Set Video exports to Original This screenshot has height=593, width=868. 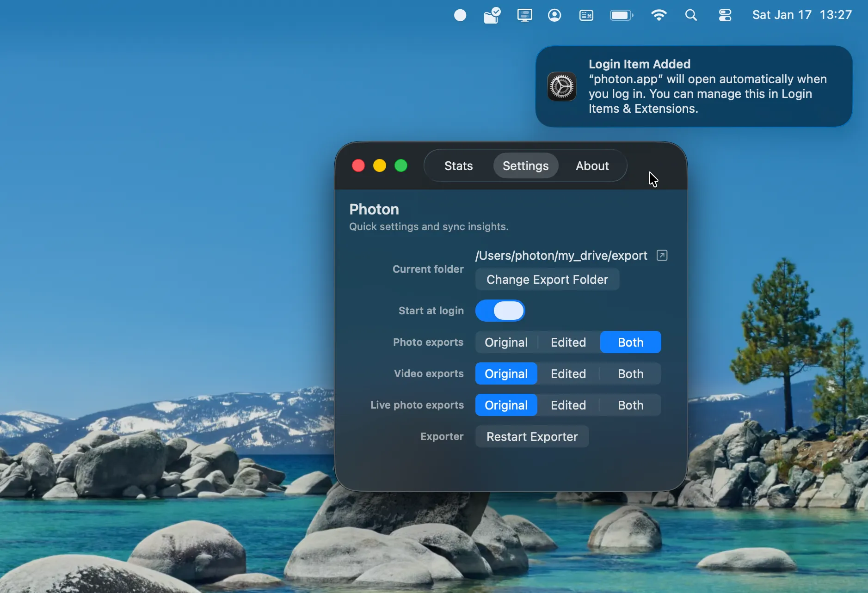click(x=506, y=373)
